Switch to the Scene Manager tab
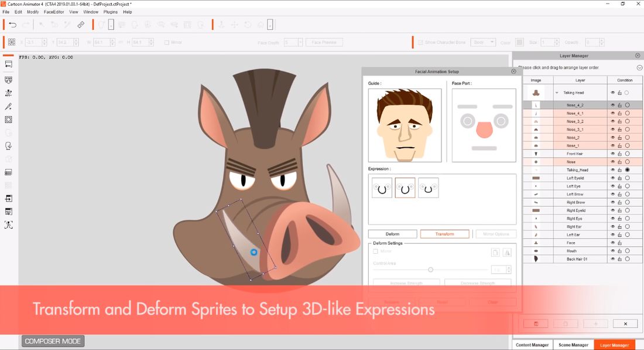The image size is (644, 350). (573, 345)
